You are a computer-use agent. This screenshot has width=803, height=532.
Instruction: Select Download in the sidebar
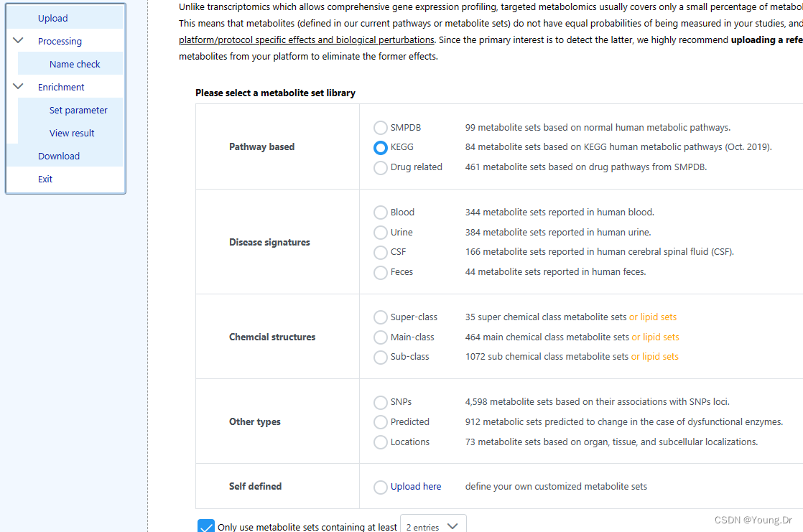(58, 156)
